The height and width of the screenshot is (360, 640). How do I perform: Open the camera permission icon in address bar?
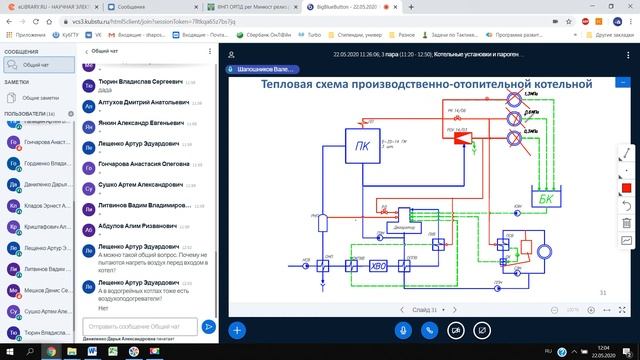555,22
